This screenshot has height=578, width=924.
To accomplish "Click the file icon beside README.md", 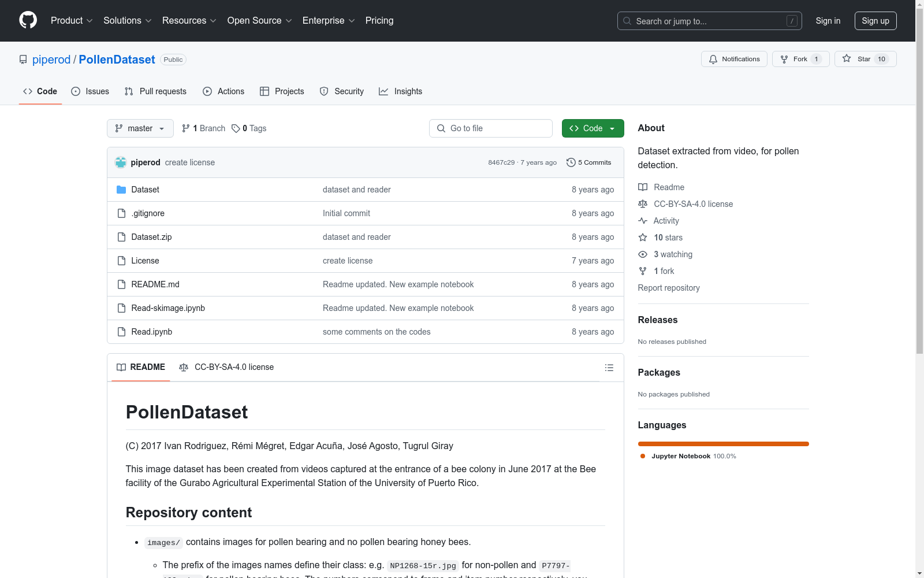I will pos(121,284).
